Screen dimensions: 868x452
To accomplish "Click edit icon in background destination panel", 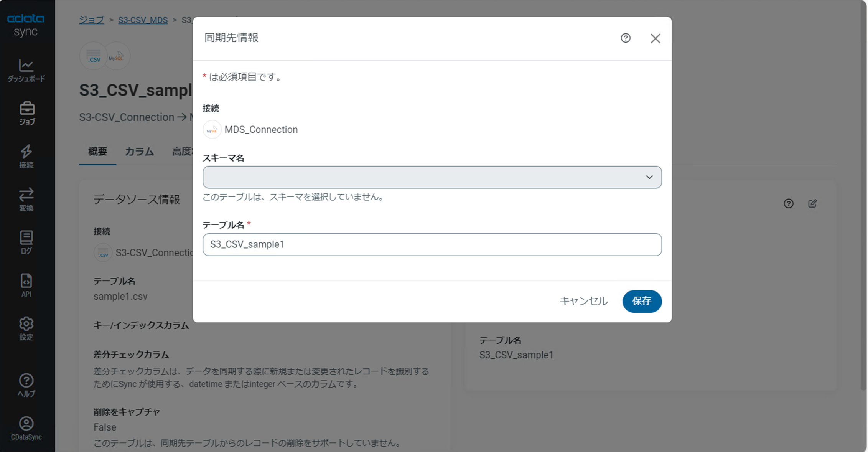I will [812, 204].
